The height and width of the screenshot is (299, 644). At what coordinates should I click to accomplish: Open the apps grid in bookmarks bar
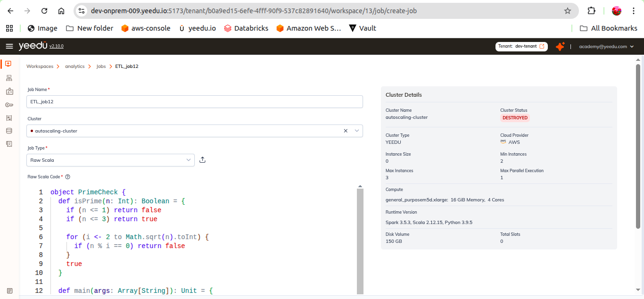(x=9, y=28)
